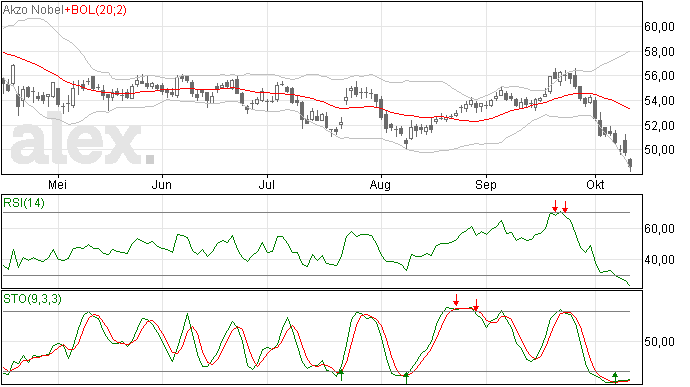690x387 pixels.
Task: Click the Jul month label
Action: click(x=267, y=185)
